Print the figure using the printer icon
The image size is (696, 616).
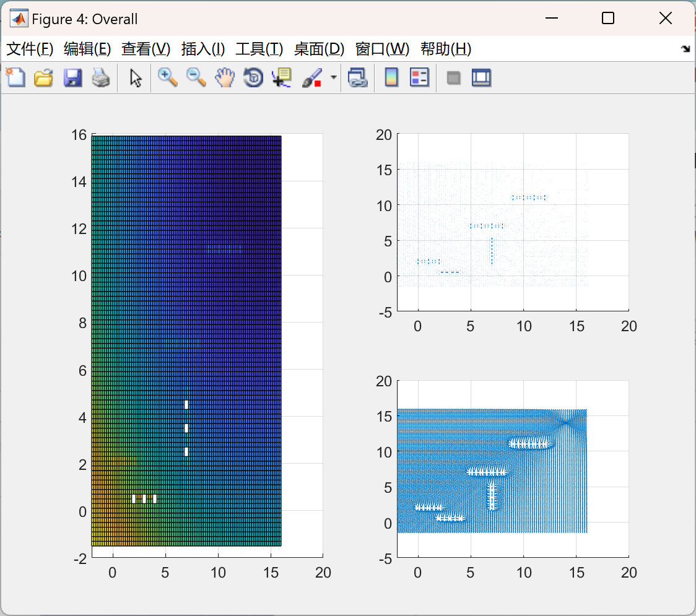[x=101, y=77]
